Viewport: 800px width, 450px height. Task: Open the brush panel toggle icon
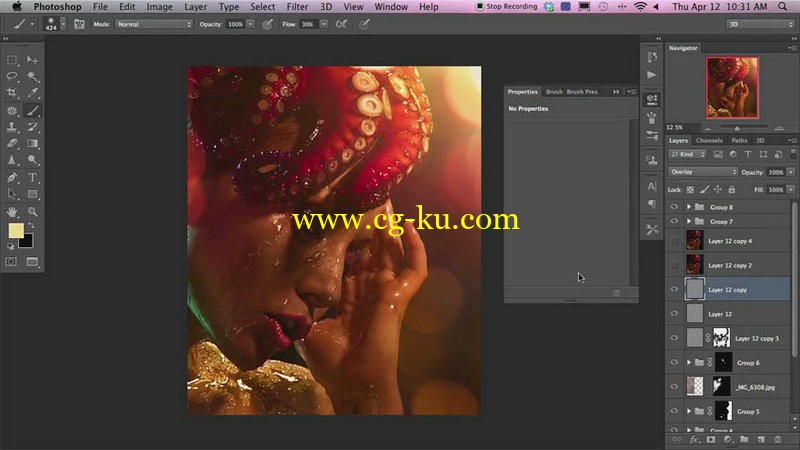point(79,24)
